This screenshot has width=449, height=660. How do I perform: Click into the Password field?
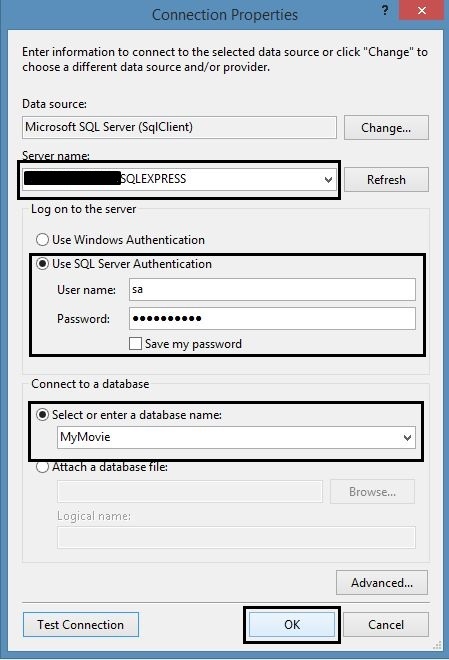[x=272, y=318]
